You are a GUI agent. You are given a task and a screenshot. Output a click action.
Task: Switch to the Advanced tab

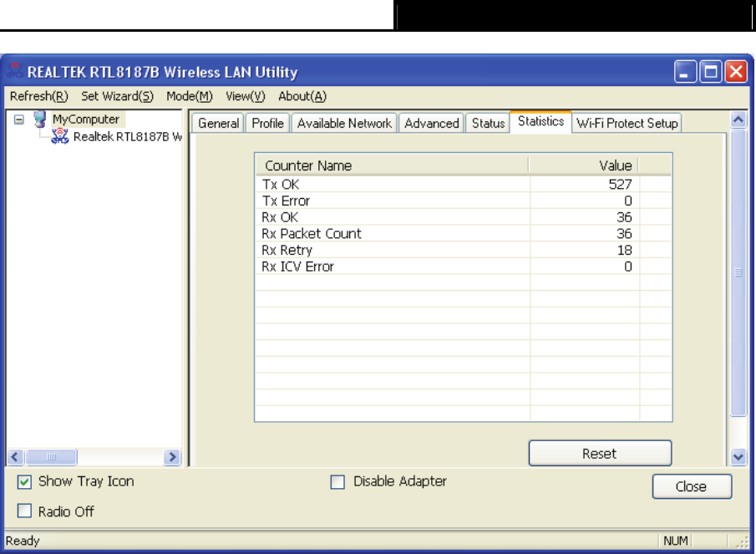432,124
